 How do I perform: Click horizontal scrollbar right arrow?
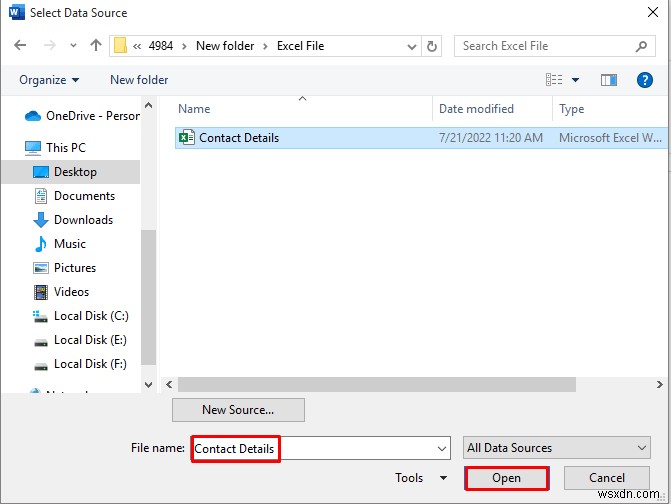point(659,385)
